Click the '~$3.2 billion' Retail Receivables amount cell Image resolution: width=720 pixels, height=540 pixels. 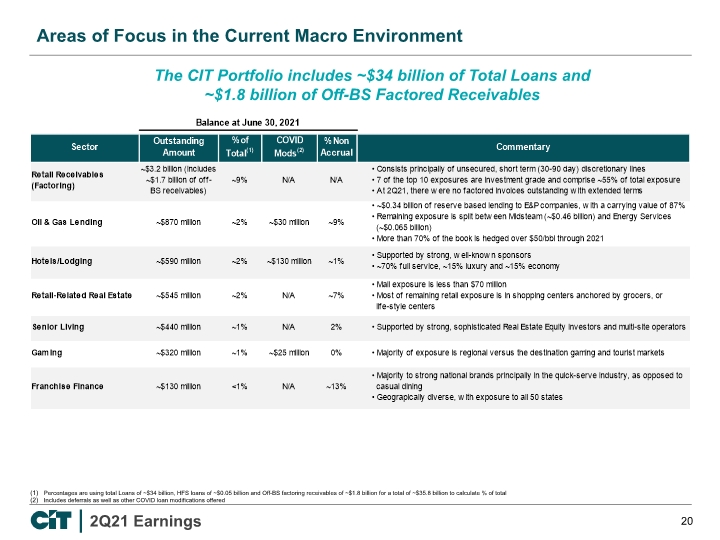[x=179, y=180]
